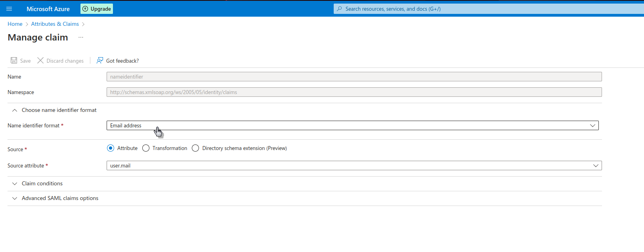Image resolution: width=644 pixels, height=252 pixels.
Task: Open Name identifier format dropdown showing Email address
Action: pyautogui.click(x=352, y=125)
